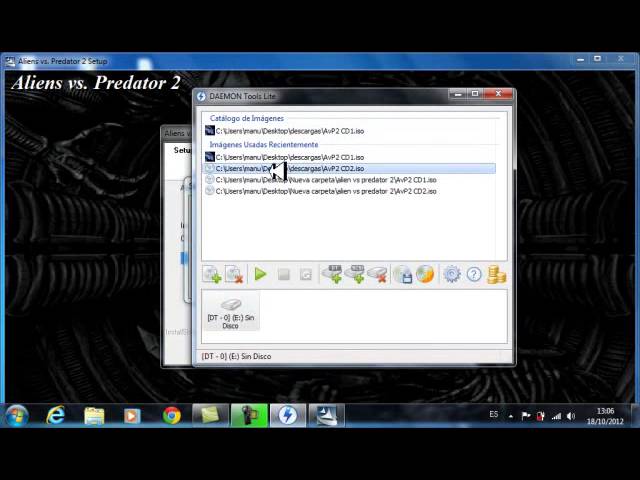This screenshot has height=480, width=640.
Task: Select descargas\AvP2 CD1.iso in recent images
Action: [x=285, y=157]
